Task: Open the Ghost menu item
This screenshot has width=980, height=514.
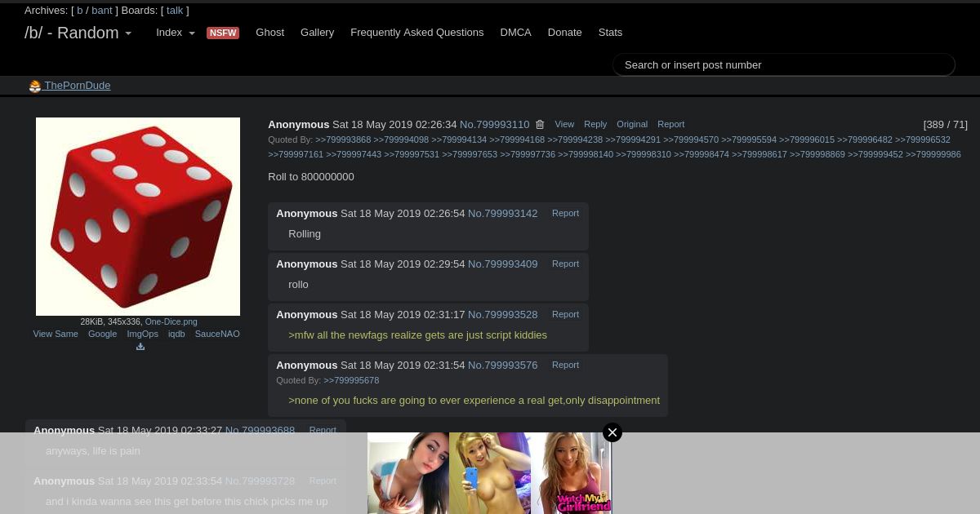Action: pyautogui.click(x=270, y=33)
